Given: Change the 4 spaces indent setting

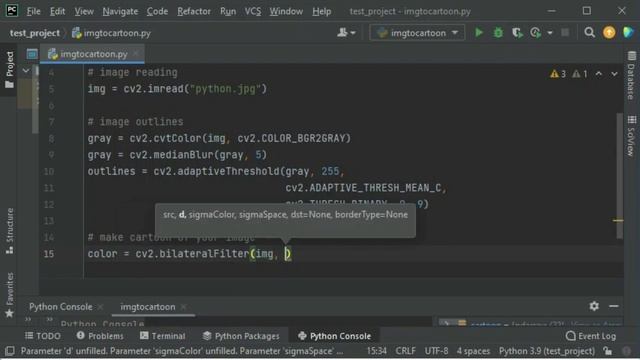Looking at the screenshot, I should point(473,351).
